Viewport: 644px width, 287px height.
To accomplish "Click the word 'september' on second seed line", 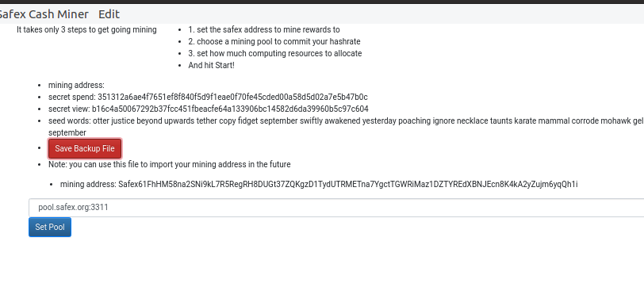I will pyautogui.click(x=67, y=132).
